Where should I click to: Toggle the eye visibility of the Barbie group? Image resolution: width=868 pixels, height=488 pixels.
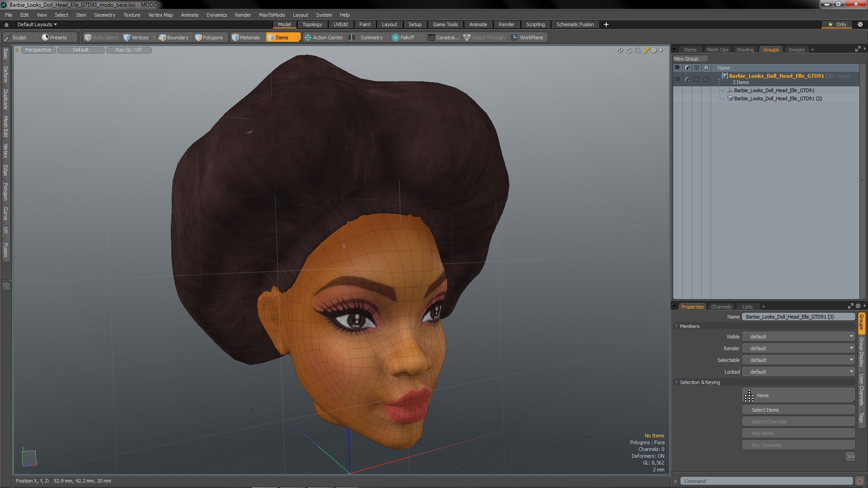pos(677,79)
